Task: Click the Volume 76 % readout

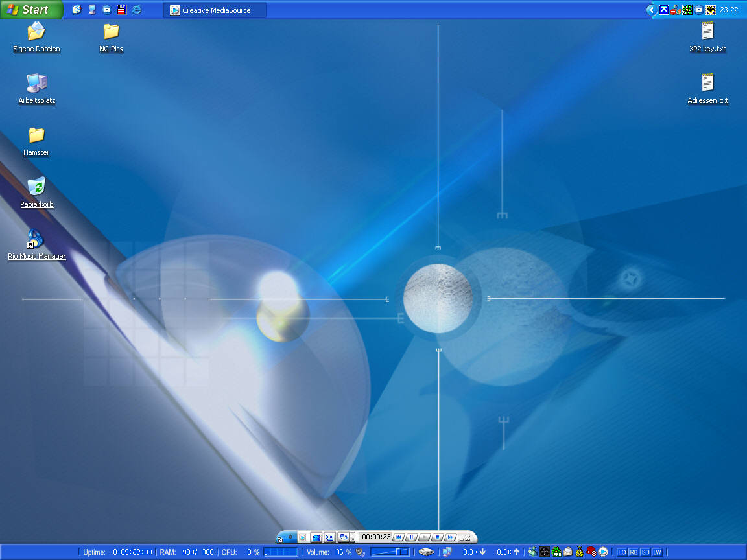Action: 329,552
